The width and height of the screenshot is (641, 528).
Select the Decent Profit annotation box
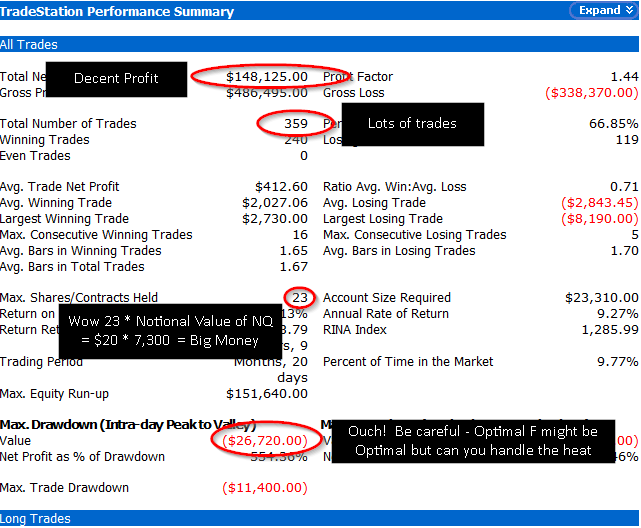tap(116, 78)
